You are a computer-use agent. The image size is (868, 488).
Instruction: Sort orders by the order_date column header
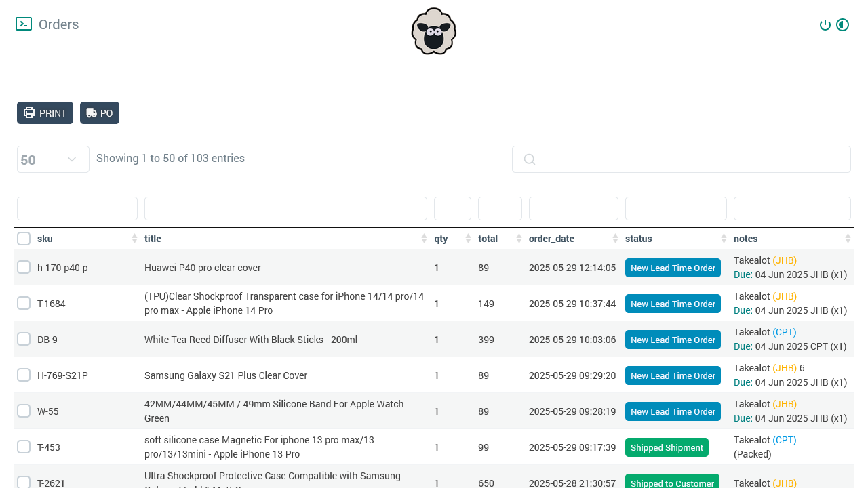click(x=552, y=239)
